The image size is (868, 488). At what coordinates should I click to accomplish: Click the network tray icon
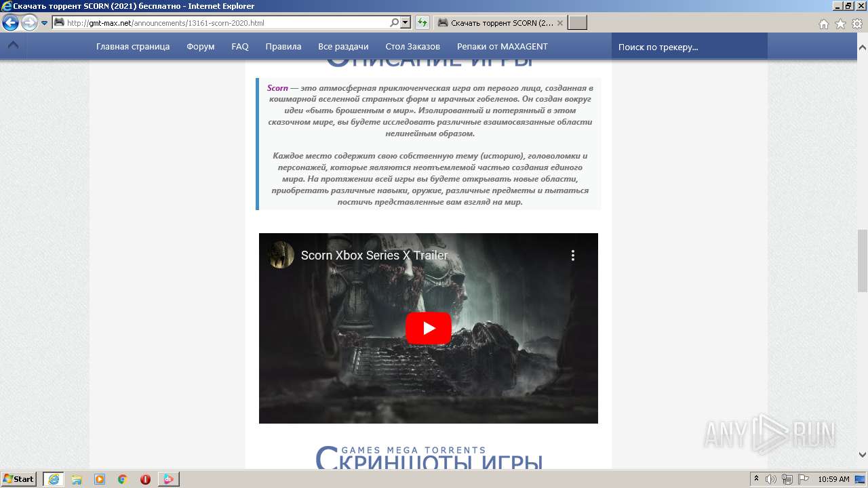point(787,479)
